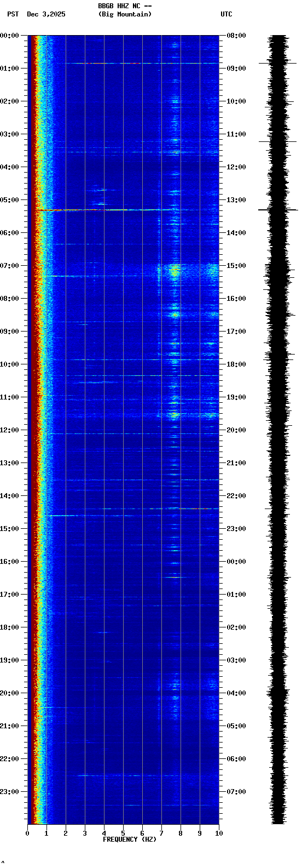Click the 17:00 label on UTC axis
This screenshot has width=302, height=868.
pyautogui.click(x=236, y=332)
